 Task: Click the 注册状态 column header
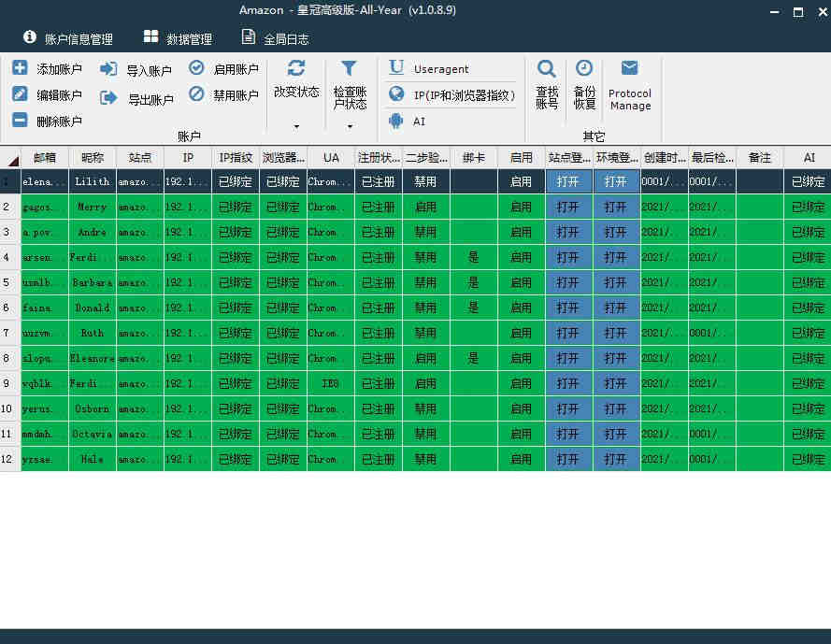379,157
